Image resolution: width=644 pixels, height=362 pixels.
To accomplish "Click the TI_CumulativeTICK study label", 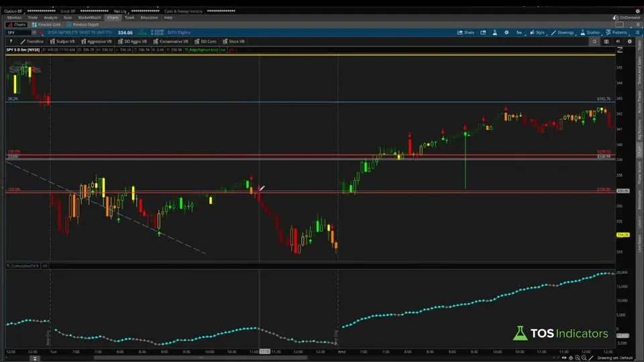I will click(x=23, y=266).
